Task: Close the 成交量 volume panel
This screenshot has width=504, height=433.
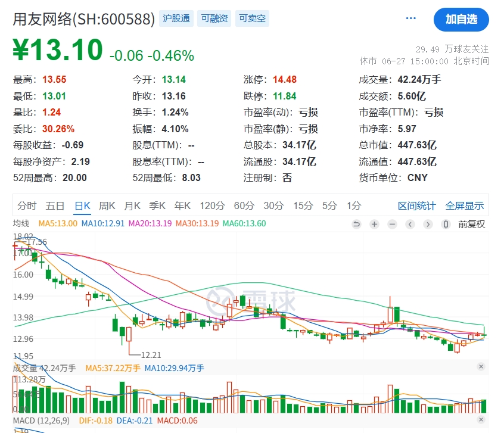Action: point(481,366)
